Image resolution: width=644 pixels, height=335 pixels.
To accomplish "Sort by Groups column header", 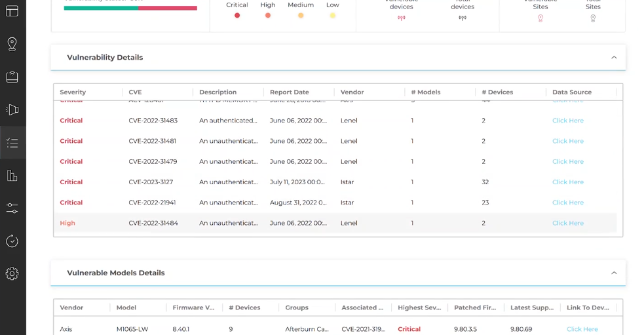I will [x=297, y=307].
